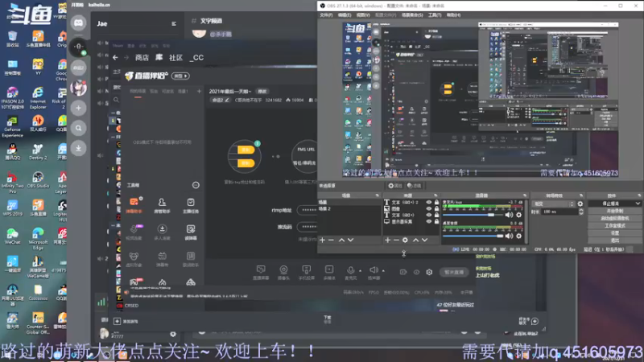The image size is (644, 362).
Task: Open the streamer tasks tool icon
Action: [x=191, y=205]
